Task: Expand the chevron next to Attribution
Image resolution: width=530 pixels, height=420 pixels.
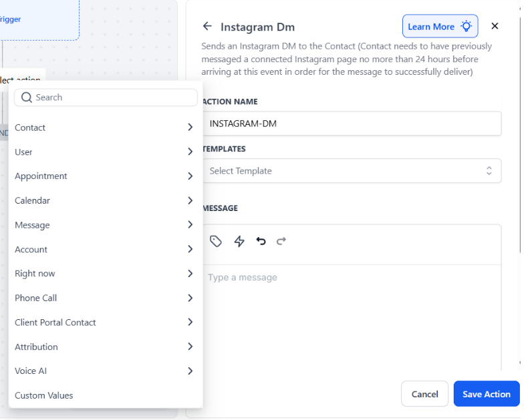Action: tap(190, 347)
